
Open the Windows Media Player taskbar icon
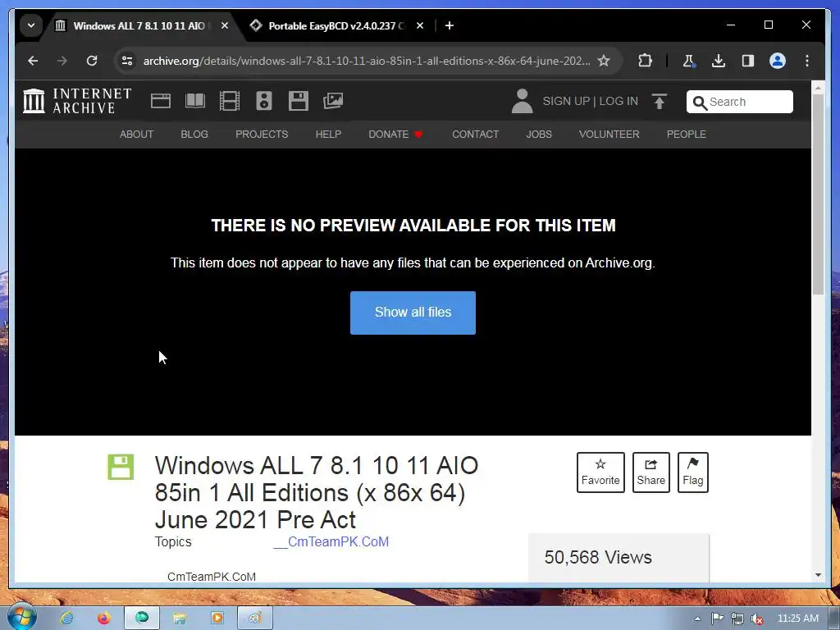click(x=217, y=618)
